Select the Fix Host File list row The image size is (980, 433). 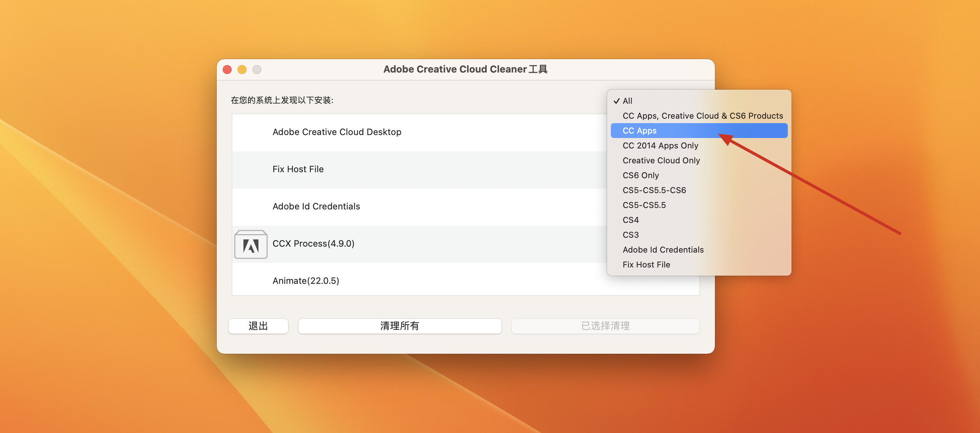point(298,169)
